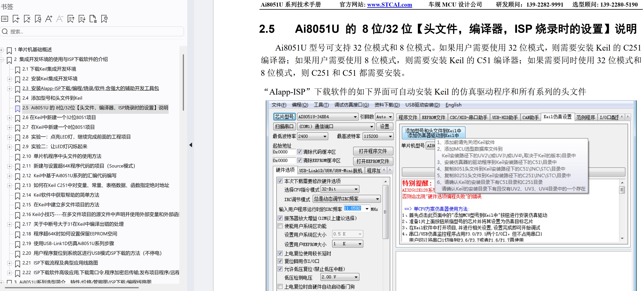Viewport: 644px width, 291px height.
Task: Click the 打开EEPROM文件 button
Action: (373, 161)
